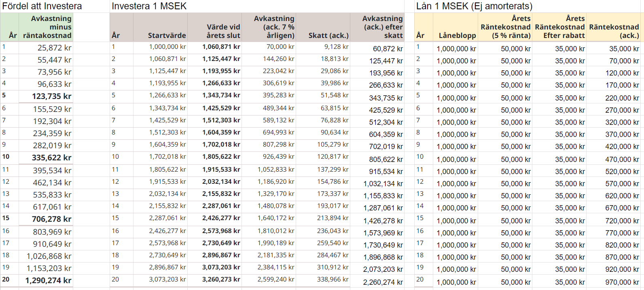Select the 'Fördel att Investera' title cell

(42, 6)
